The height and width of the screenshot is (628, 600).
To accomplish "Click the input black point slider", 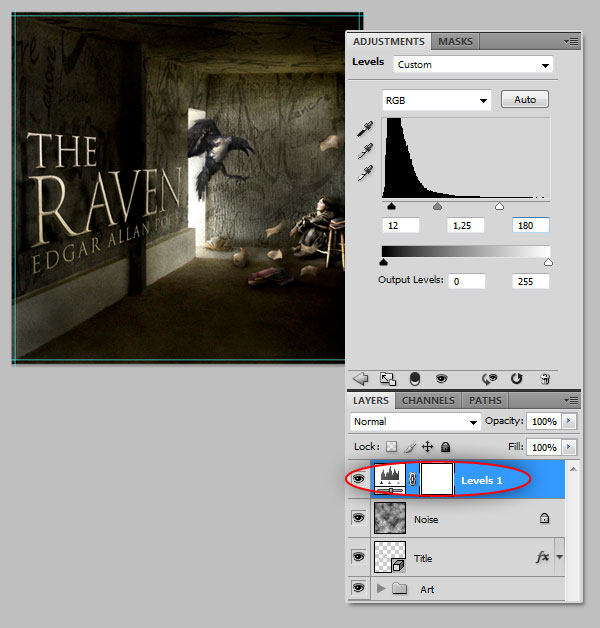I will point(391,206).
